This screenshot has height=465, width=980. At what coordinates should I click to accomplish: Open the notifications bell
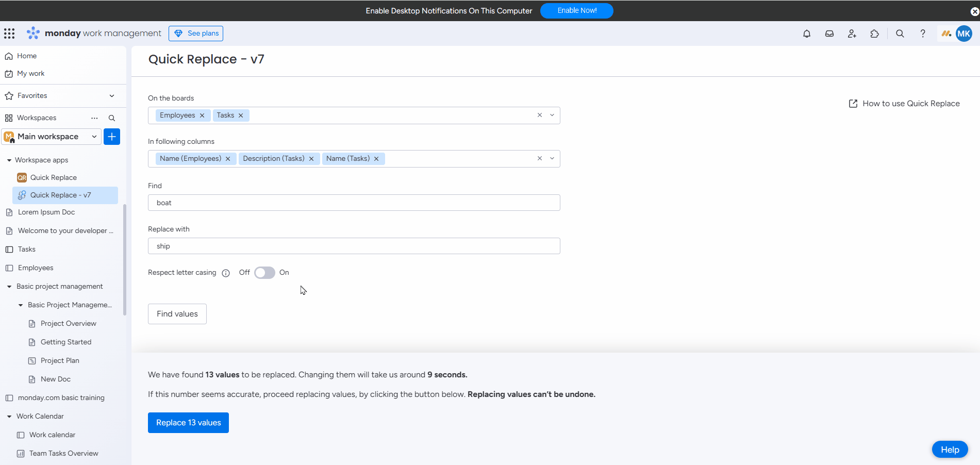click(807, 34)
